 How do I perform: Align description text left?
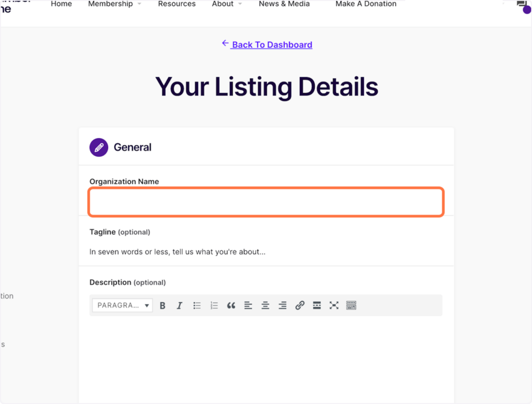tap(248, 305)
